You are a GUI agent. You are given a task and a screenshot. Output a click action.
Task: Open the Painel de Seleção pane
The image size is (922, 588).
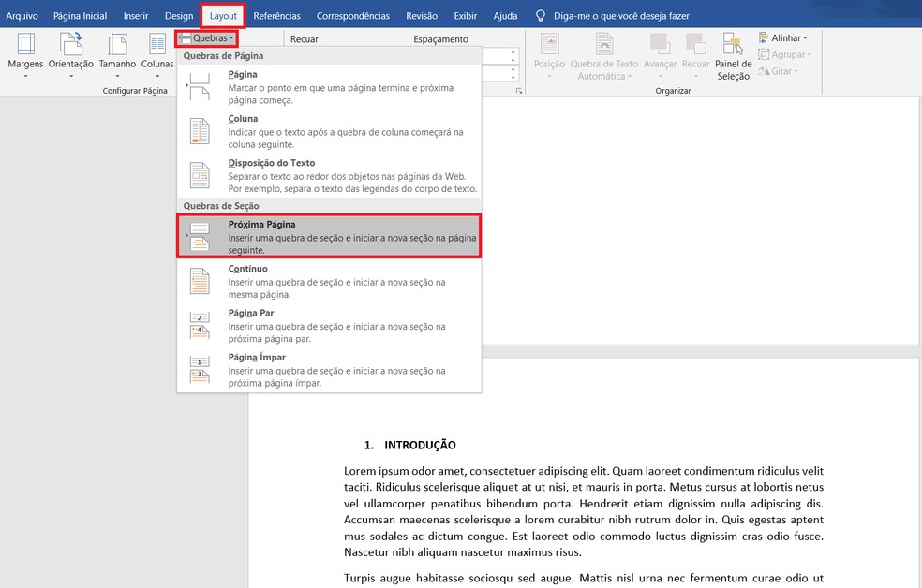point(734,56)
